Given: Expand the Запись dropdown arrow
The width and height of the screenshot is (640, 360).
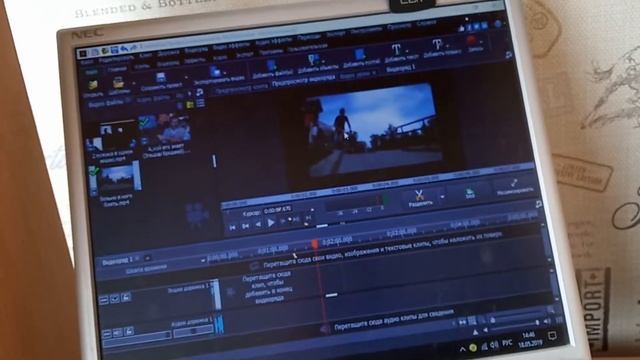Looking at the screenshot, I should click(x=482, y=41).
